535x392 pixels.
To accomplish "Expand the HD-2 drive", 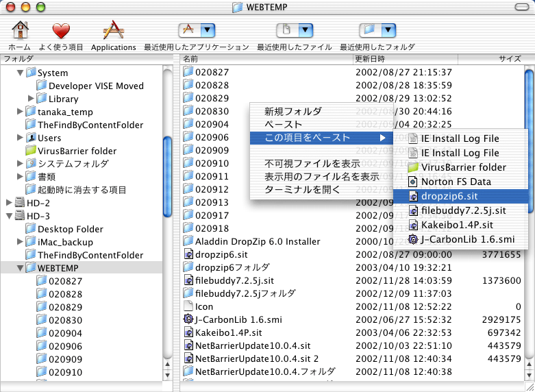I will coord(9,203).
